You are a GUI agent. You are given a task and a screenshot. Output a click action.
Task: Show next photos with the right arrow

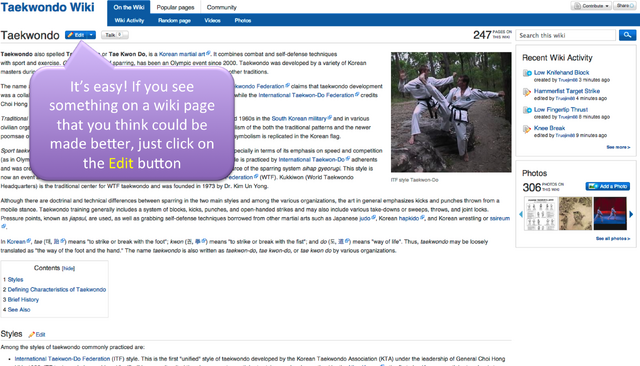coord(631,214)
